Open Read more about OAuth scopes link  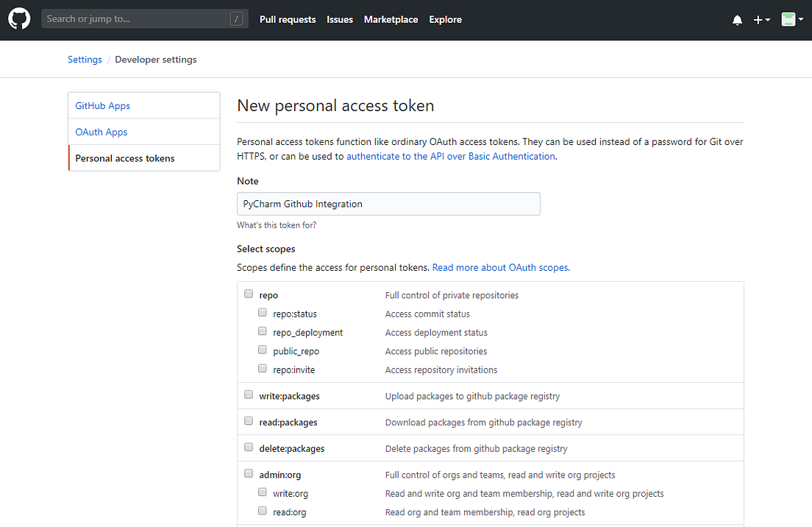click(x=501, y=268)
